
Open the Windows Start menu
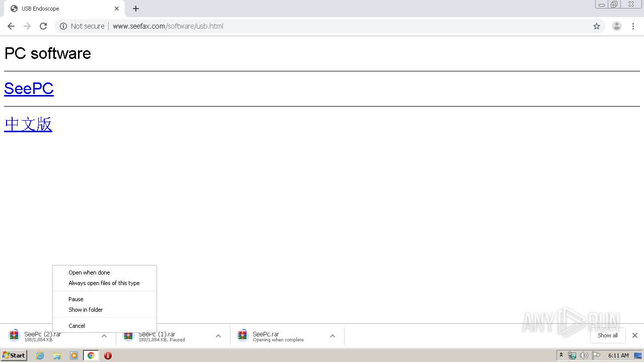(14, 355)
